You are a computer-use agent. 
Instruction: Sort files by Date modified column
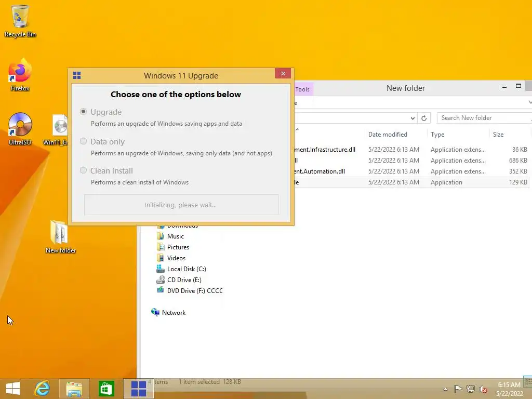[x=388, y=135]
